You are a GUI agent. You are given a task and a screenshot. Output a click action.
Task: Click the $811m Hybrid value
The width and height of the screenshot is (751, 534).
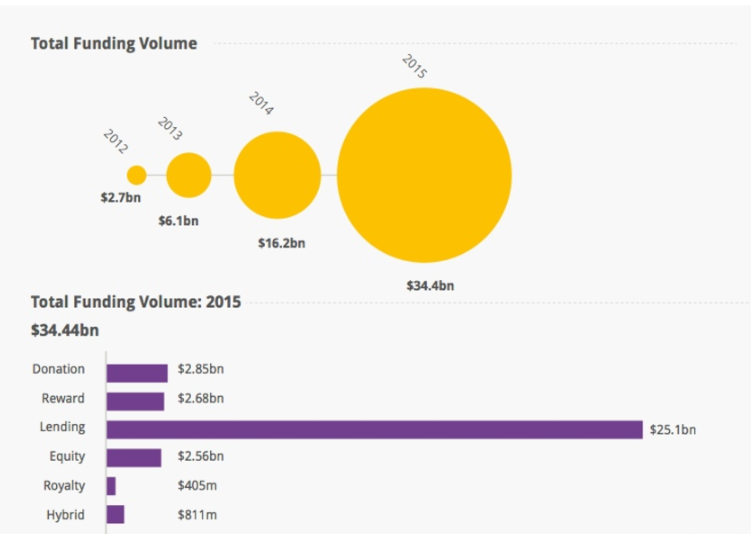click(x=197, y=515)
